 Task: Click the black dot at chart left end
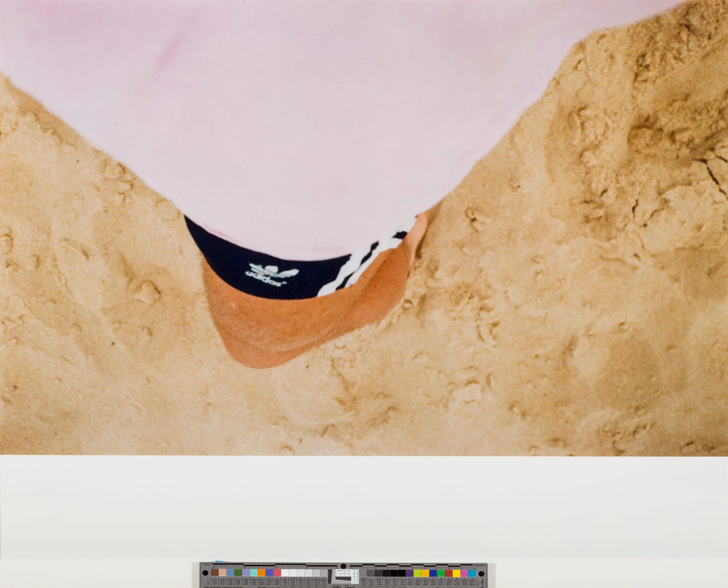coord(206,573)
